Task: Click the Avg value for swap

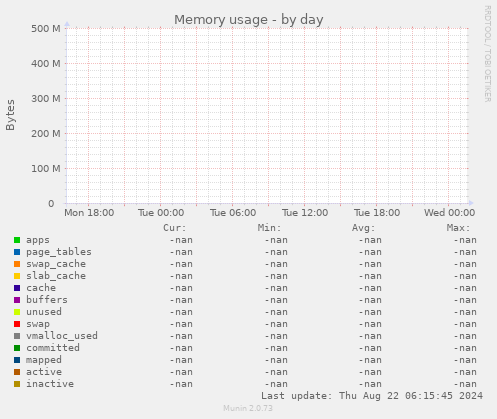Action: [x=370, y=324]
